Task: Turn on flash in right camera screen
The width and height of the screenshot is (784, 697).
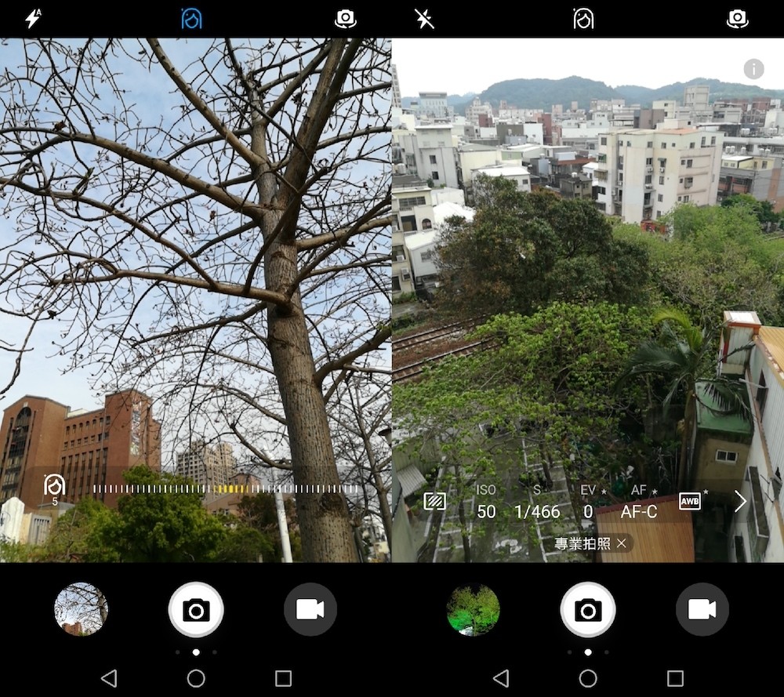Action: click(x=424, y=19)
